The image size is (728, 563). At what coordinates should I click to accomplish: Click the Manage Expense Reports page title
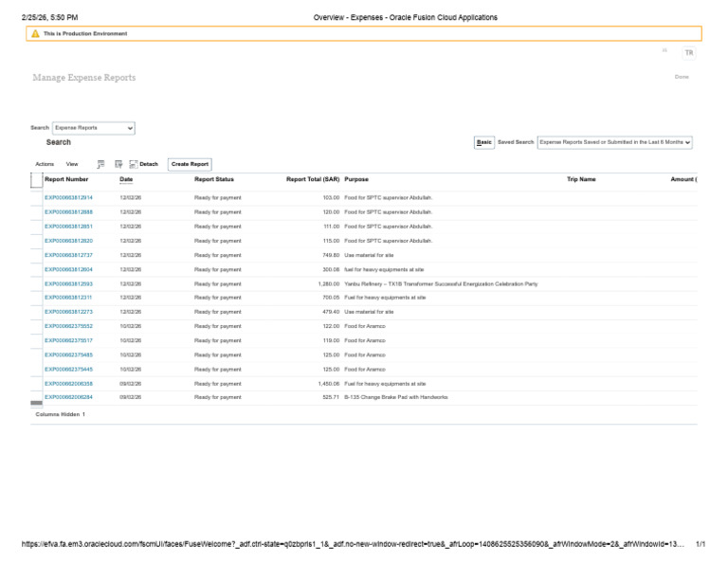(x=84, y=78)
